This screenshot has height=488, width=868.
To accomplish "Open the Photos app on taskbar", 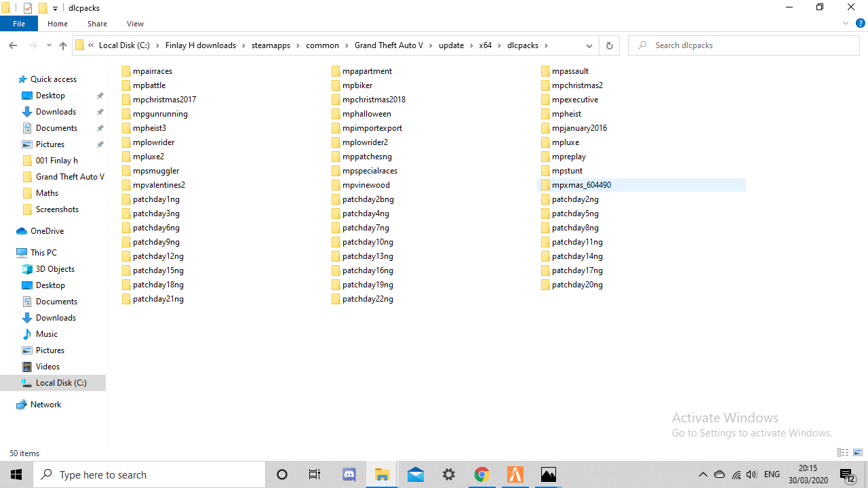I will click(x=548, y=474).
